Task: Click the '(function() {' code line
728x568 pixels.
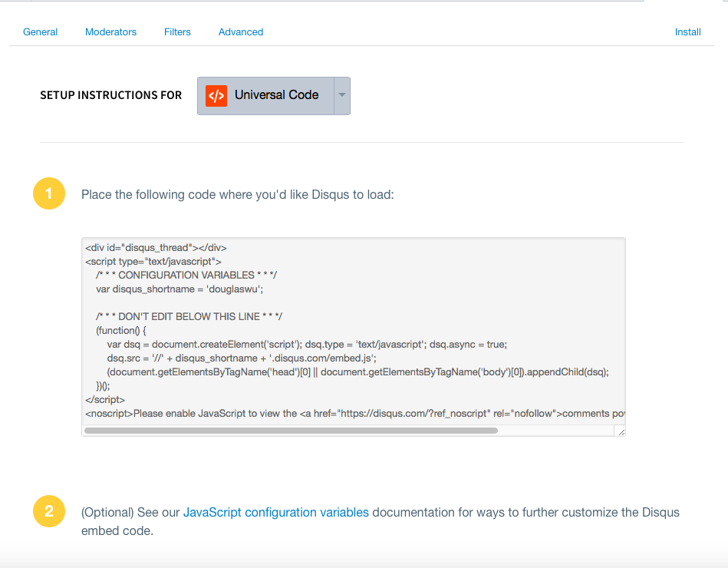Action: (121, 331)
